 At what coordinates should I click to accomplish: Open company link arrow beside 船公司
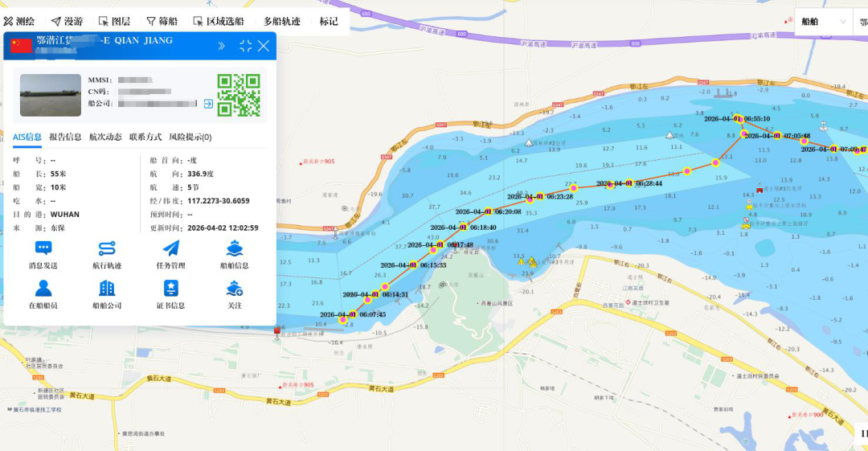pyautogui.click(x=208, y=104)
